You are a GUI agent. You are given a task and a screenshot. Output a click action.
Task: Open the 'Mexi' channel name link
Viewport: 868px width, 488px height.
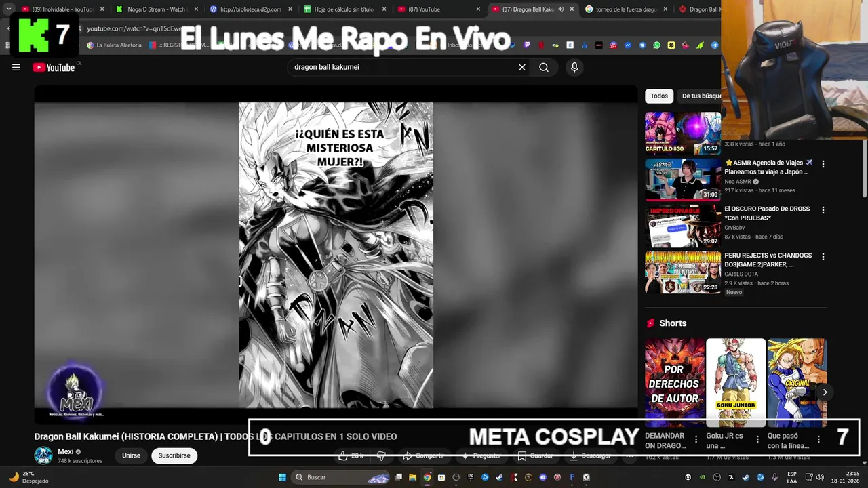(66, 451)
